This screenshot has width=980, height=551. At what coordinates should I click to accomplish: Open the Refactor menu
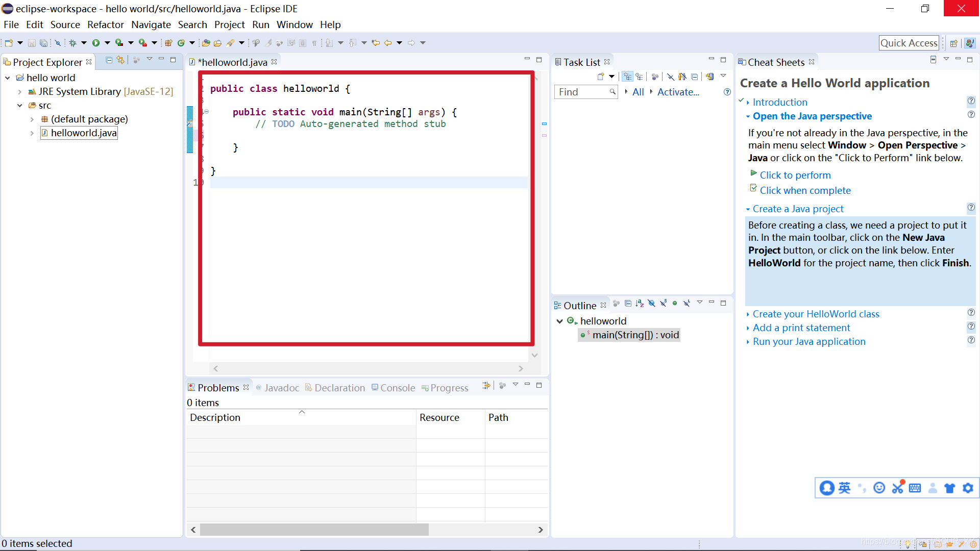click(x=106, y=24)
